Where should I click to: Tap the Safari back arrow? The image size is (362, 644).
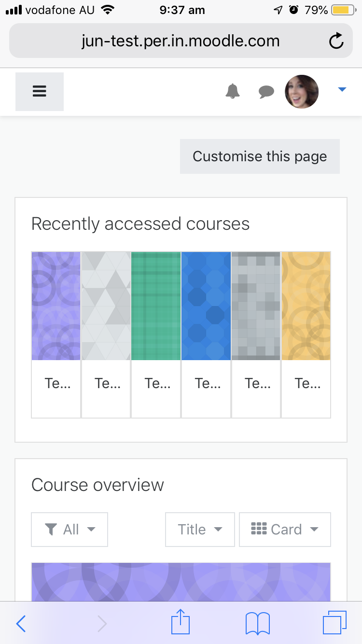tap(21, 624)
